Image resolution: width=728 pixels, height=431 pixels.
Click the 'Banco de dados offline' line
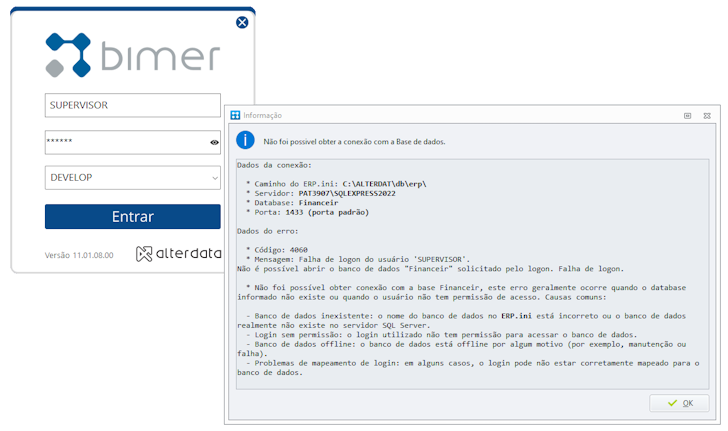pos(462,349)
